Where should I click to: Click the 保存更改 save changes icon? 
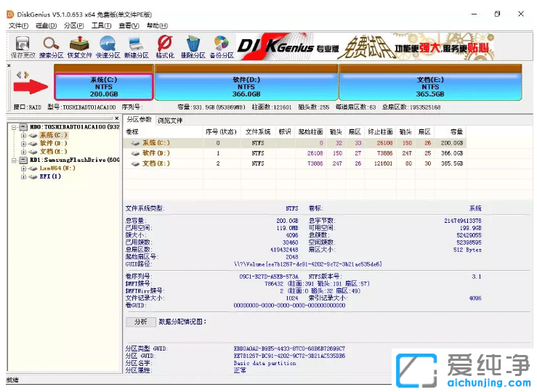pyautogui.click(x=23, y=47)
